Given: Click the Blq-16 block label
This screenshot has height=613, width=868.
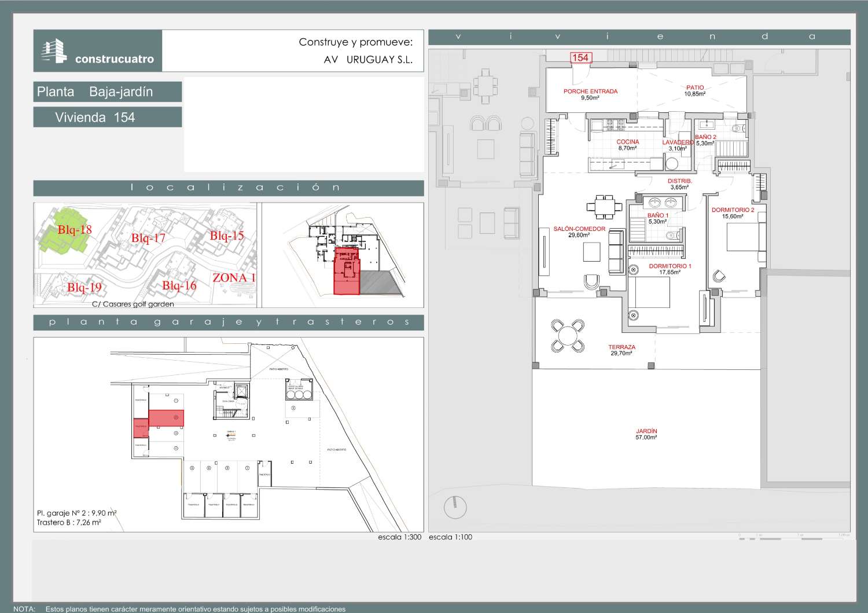Looking at the screenshot, I should coord(179,285).
